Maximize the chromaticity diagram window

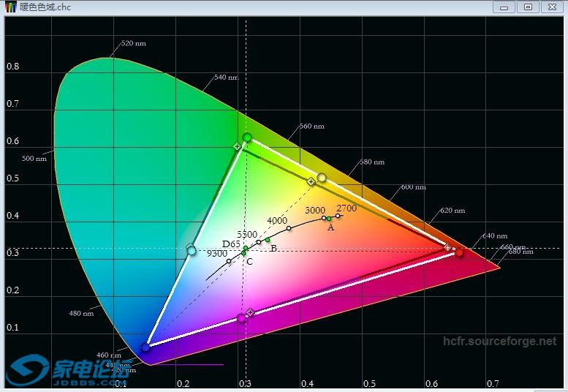[528, 7]
